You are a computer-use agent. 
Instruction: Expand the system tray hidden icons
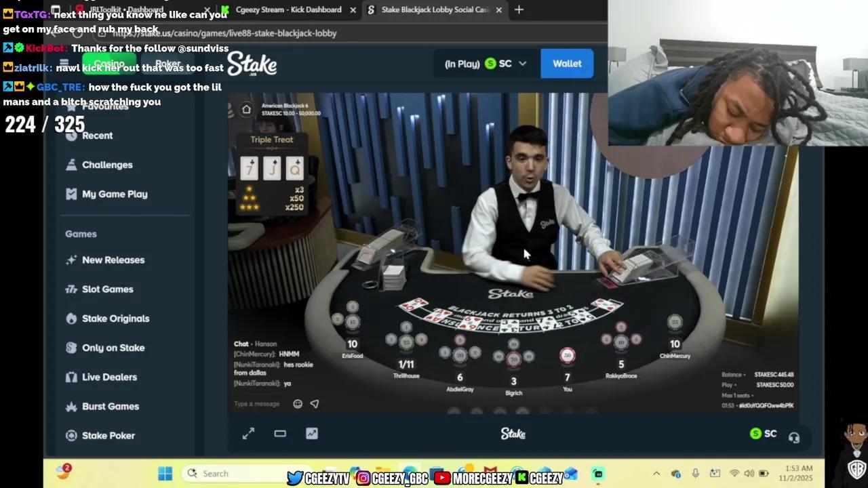click(656, 473)
